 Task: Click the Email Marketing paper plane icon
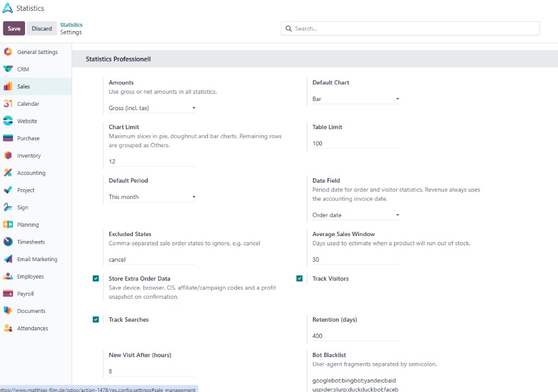click(8, 259)
